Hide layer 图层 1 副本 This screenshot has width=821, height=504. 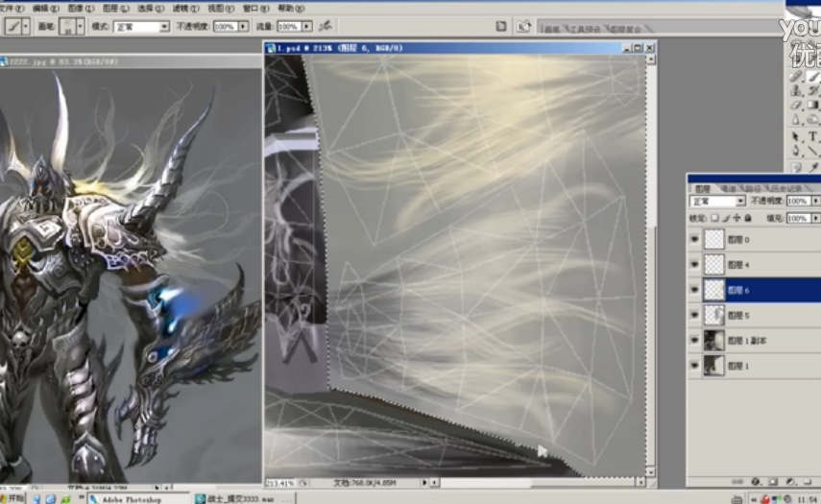[x=694, y=340]
